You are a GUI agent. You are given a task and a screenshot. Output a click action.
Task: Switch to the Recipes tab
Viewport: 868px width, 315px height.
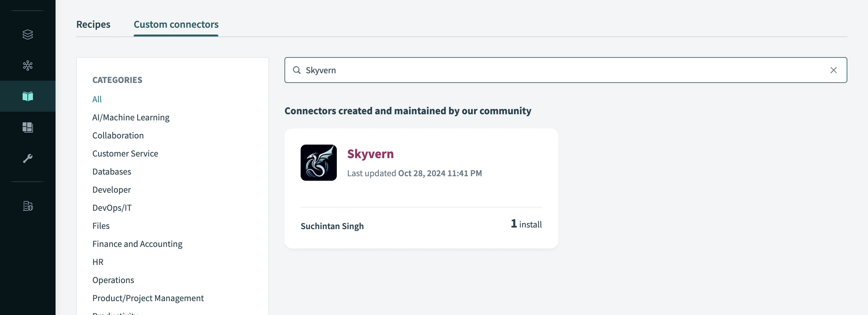93,24
